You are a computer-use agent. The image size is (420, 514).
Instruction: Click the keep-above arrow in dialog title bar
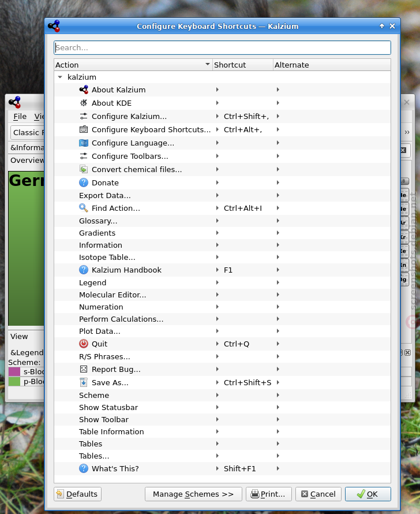382,26
